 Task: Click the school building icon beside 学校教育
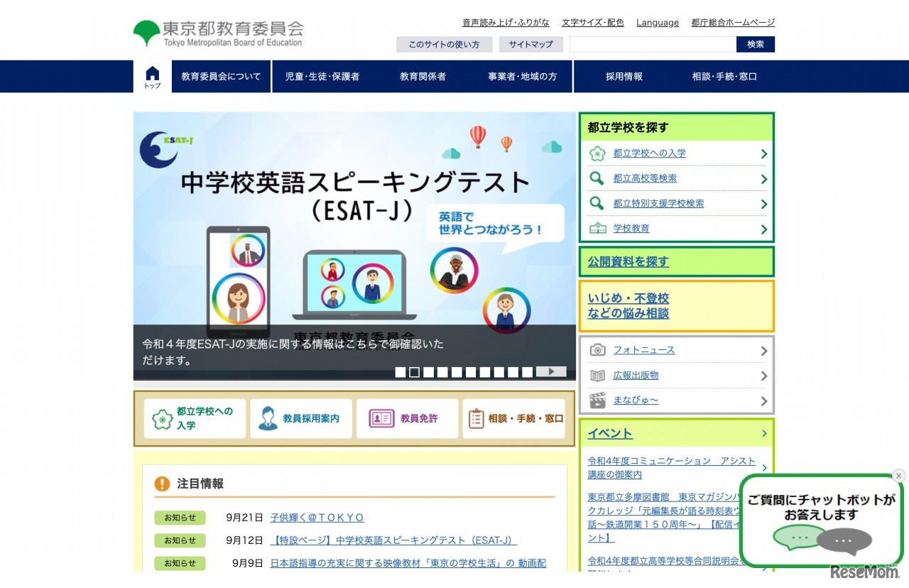(598, 229)
